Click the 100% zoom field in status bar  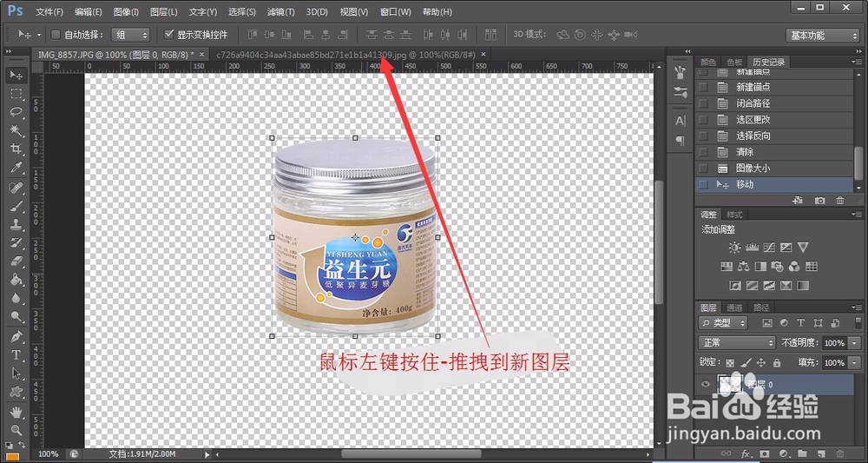point(48,454)
